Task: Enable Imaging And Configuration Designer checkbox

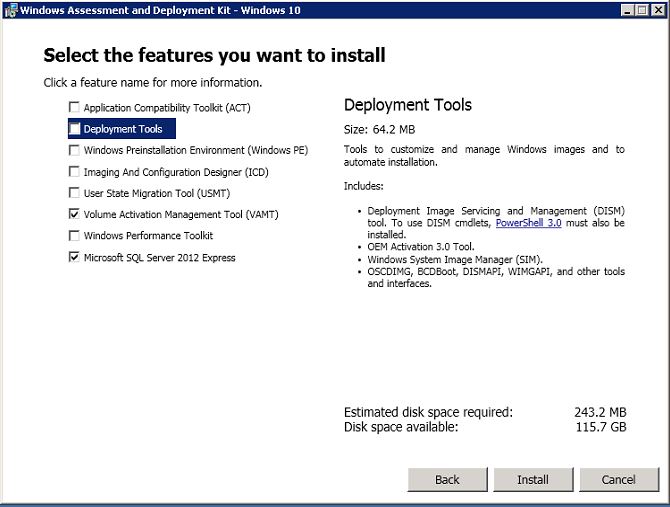Action: point(74,172)
